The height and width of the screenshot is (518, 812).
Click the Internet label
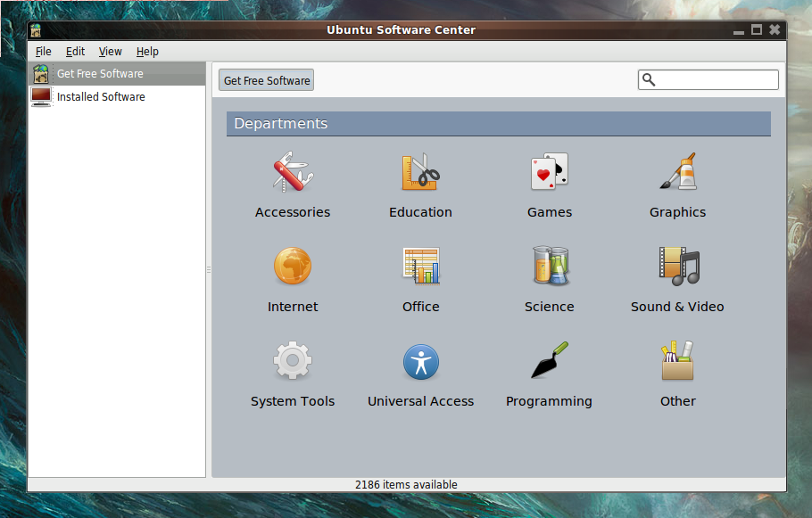click(293, 307)
